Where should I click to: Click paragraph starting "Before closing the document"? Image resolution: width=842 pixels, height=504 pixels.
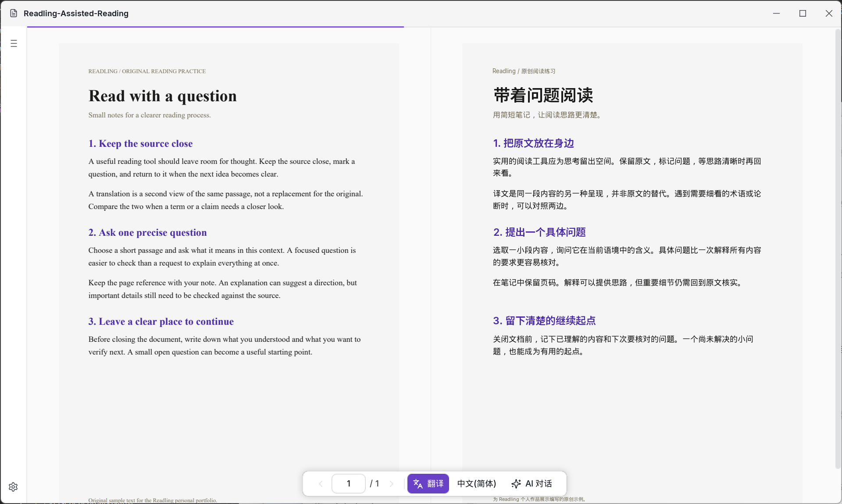pos(224,346)
